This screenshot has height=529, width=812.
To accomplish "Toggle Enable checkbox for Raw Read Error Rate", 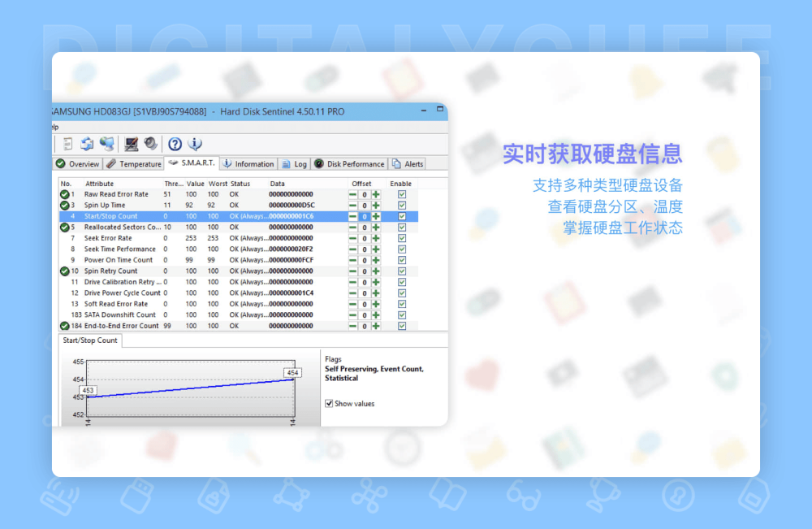I will pyautogui.click(x=402, y=194).
